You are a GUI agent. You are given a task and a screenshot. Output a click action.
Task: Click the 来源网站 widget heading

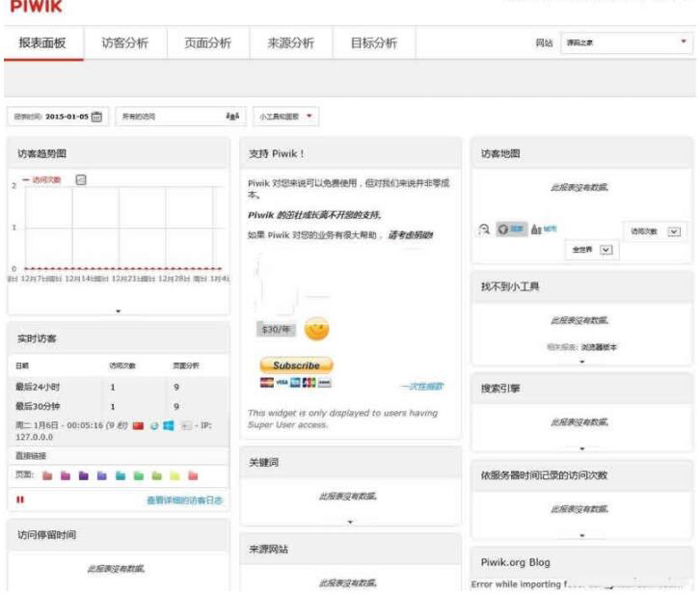click(268, 549)
